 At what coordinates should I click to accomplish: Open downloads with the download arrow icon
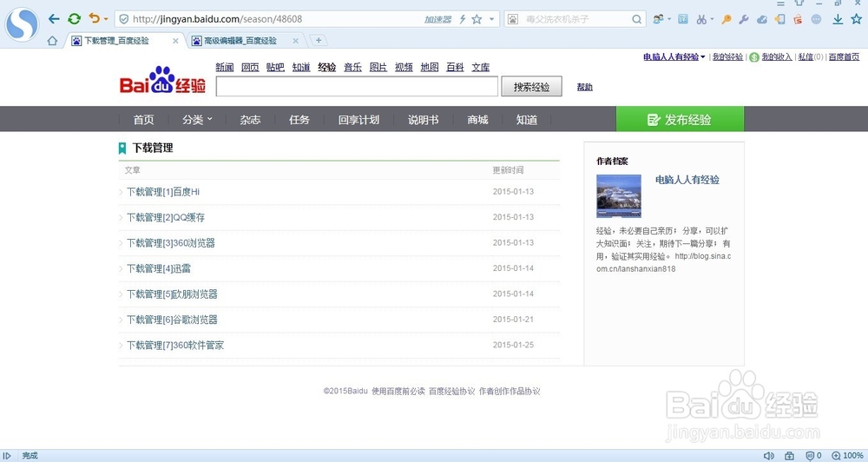(838, 19)
